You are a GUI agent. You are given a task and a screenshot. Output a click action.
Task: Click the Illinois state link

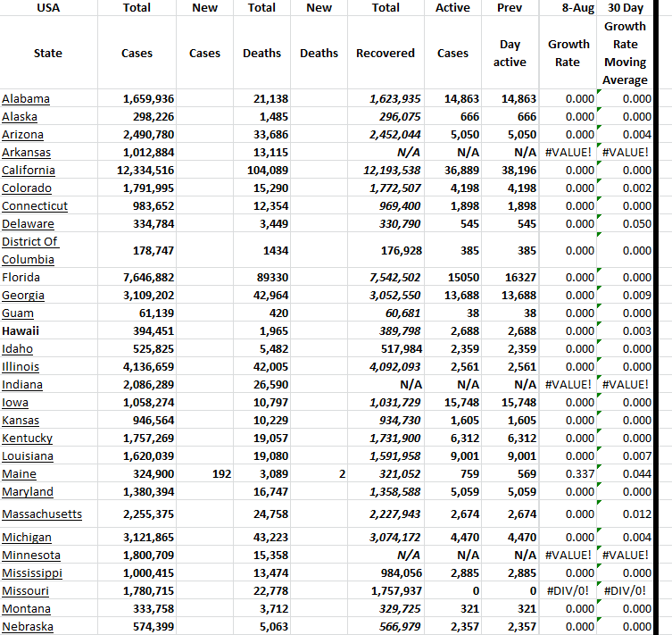pos(21,367)
